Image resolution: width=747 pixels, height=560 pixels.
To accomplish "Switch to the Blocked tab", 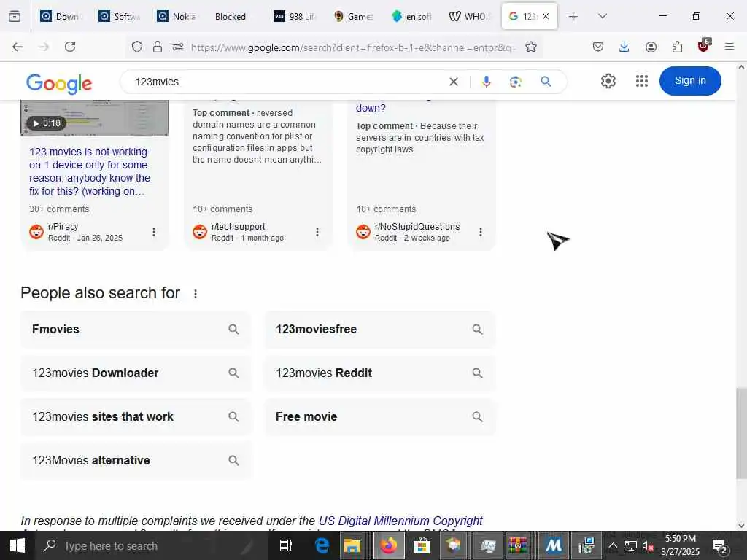I will tap(236, 16).
